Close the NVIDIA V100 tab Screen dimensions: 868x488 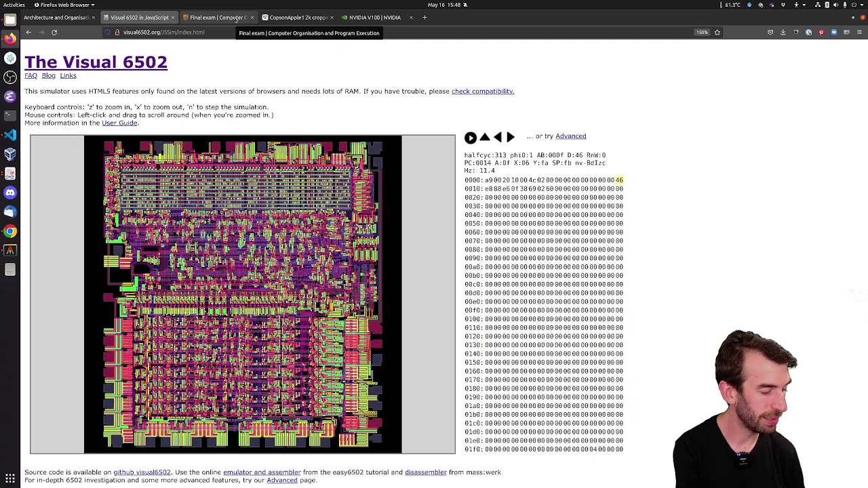click(411, 17)
